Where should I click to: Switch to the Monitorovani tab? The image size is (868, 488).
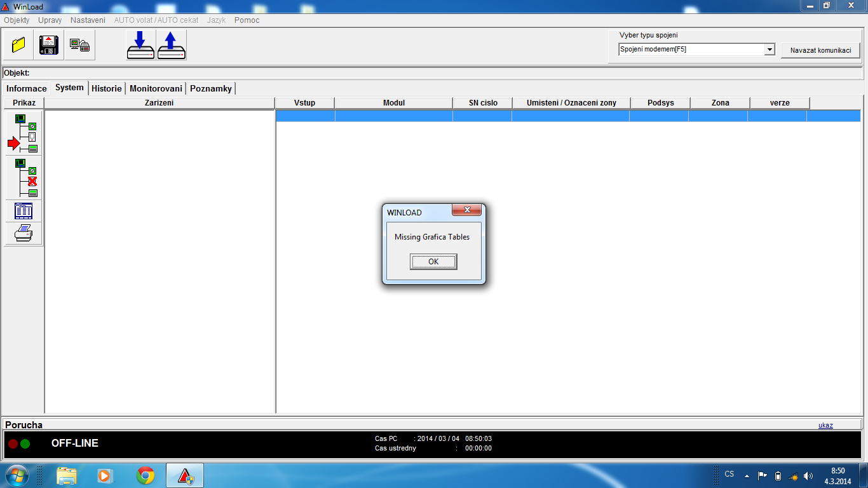tap(156, 88)
